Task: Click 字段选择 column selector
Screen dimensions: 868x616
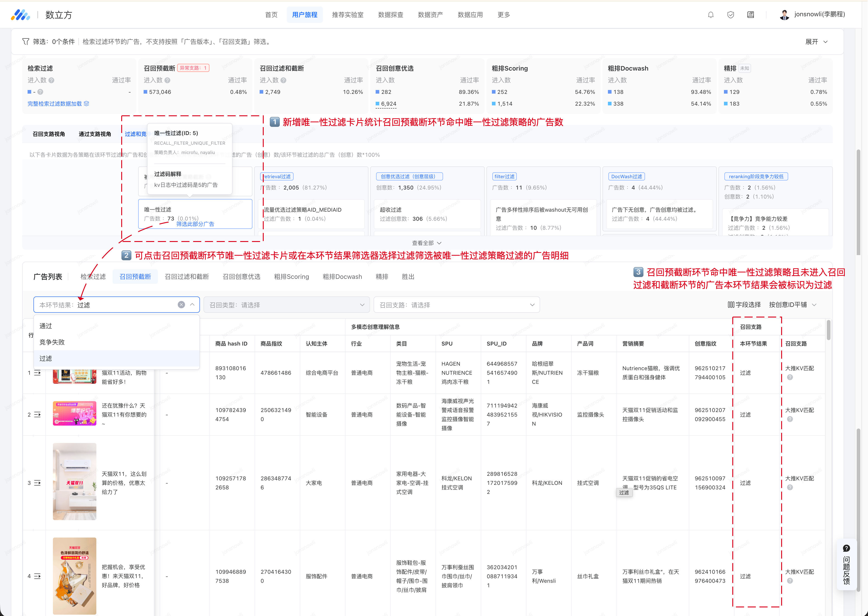Action: pos(744,305)
